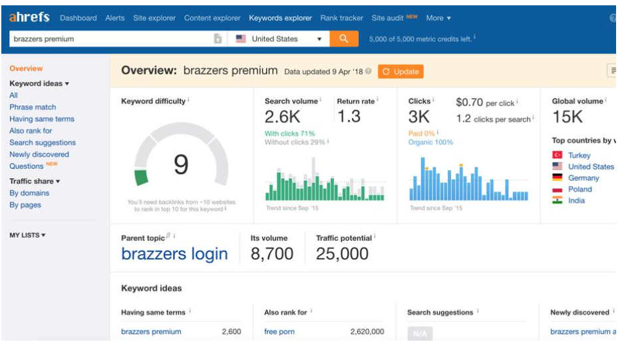Image resolution: width=644 pixels, height=342 pixels.
Task: Collapse the Keyword ideas sidebar section
Action: click(x=39, y=84)
